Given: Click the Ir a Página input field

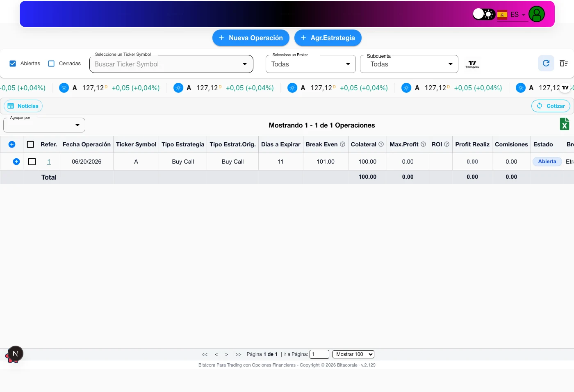Looking at the screenshot, I should point(319,354).
